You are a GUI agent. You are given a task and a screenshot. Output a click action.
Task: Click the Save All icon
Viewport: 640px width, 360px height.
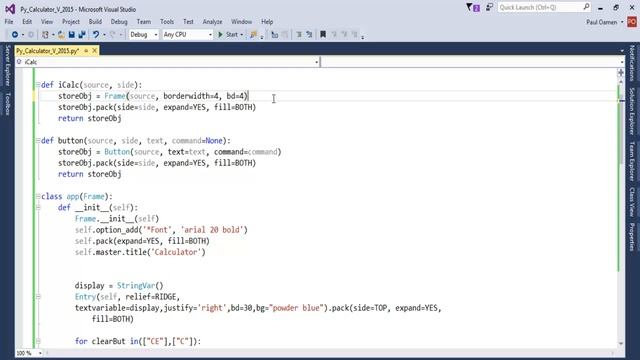click(x=82, y=35)
